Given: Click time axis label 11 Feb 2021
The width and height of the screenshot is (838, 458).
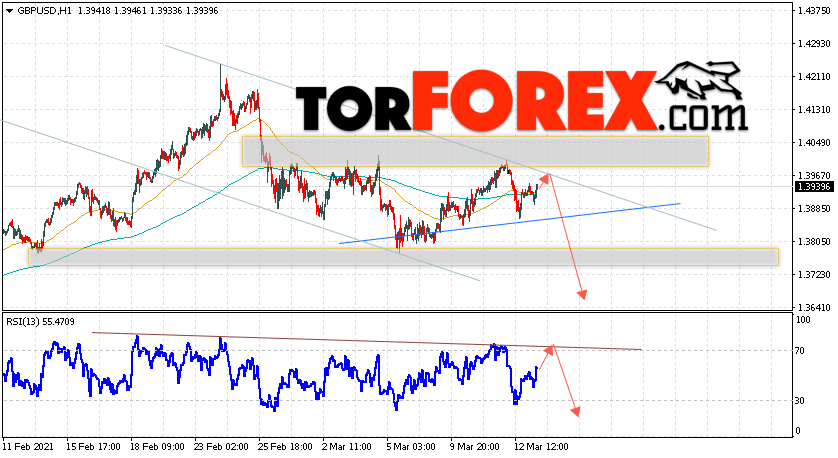Looking at the screenshot, I should [x=26, y=447].
